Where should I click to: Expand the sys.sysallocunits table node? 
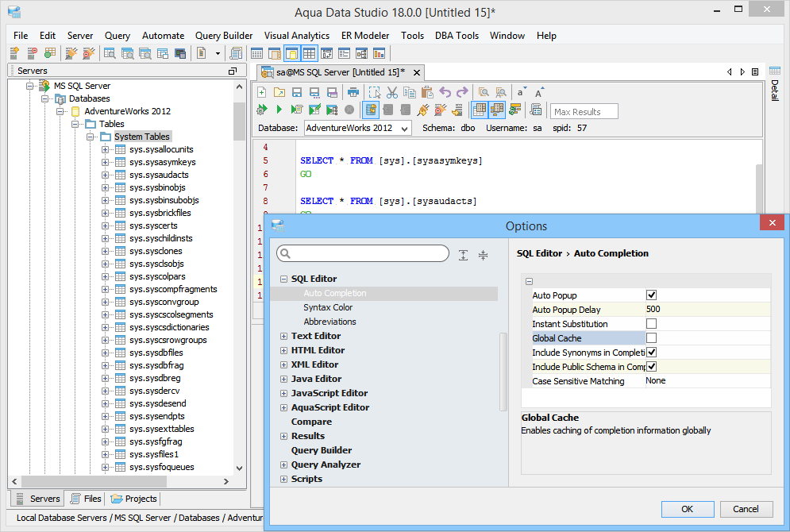point(106,149)
